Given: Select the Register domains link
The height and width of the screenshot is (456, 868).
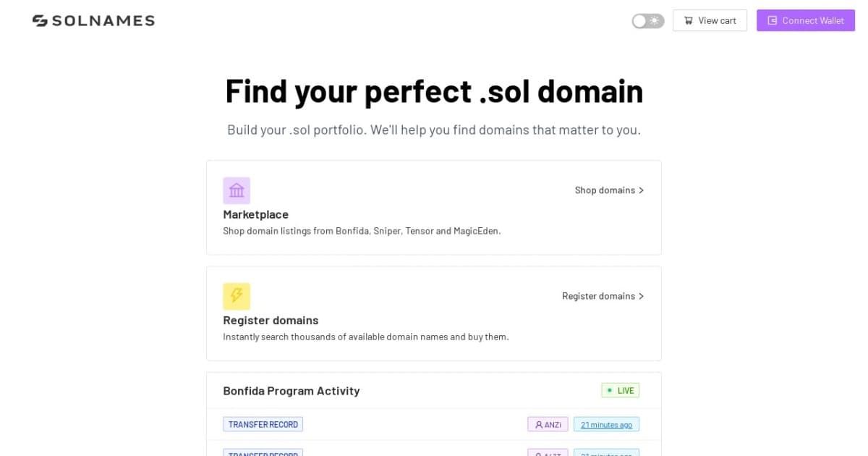Looking at the screenshot, I should click(x=599, y=295).
